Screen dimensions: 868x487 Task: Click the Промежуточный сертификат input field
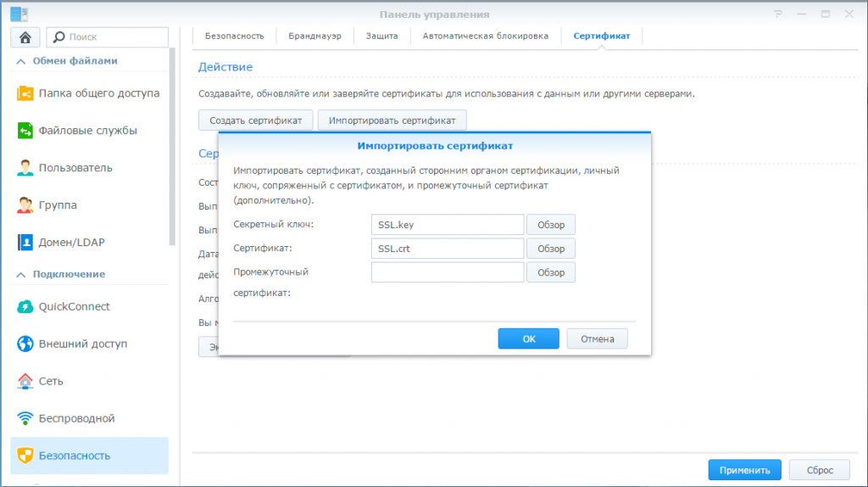(x=447, y=272)
